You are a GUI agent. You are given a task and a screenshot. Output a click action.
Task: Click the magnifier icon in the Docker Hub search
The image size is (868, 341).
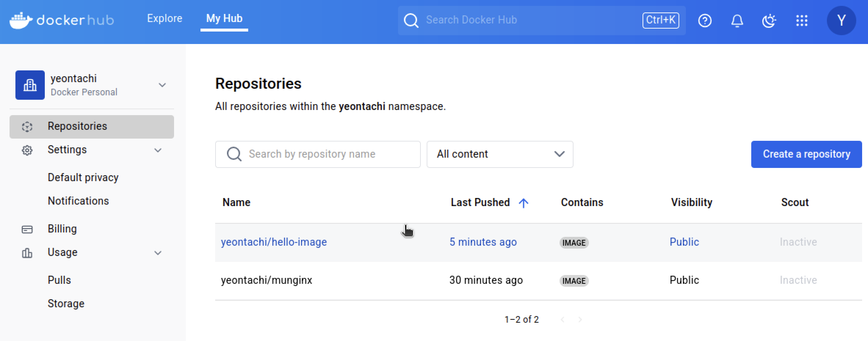point(411,21)
